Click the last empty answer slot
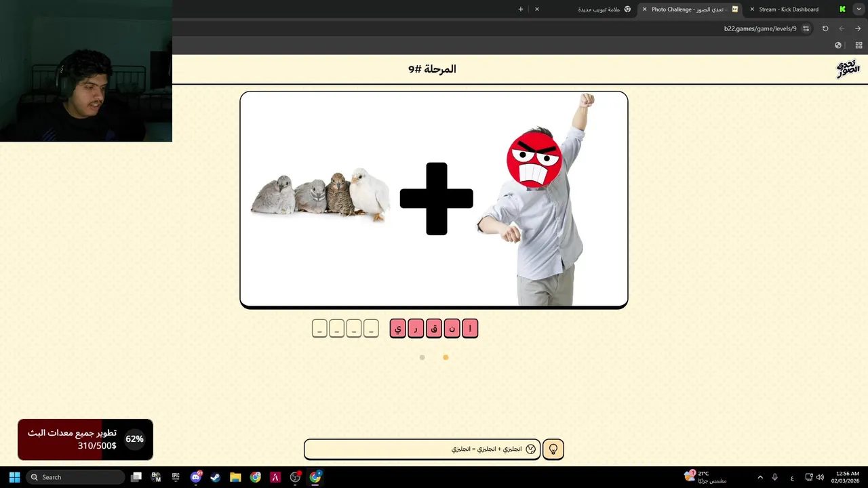 pos(319,329)
